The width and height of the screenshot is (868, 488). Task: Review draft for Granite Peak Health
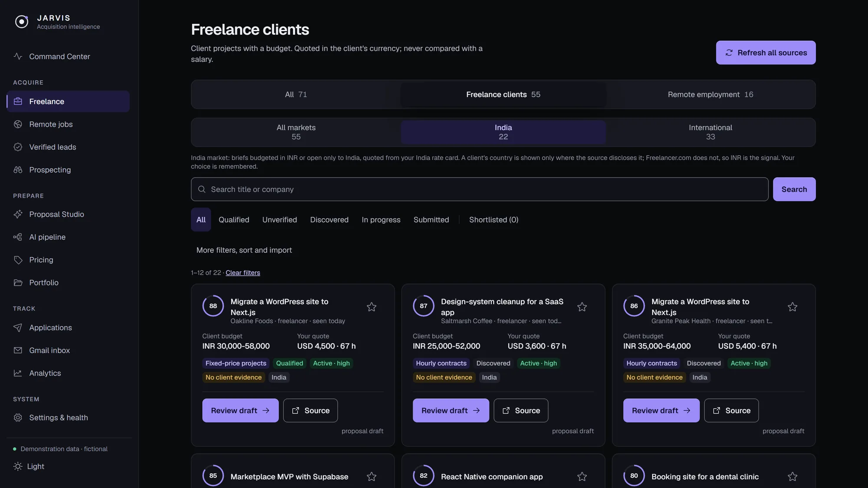(x=661, y=410)
